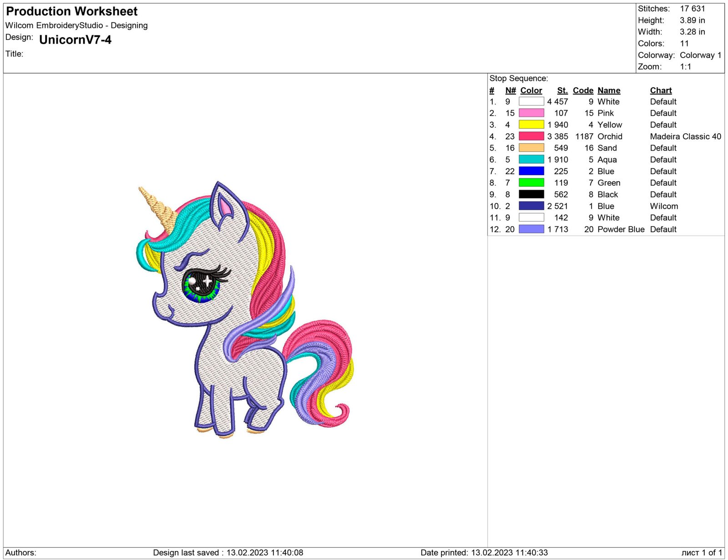
Task: Click the Code column header
Action: point(583,90)
